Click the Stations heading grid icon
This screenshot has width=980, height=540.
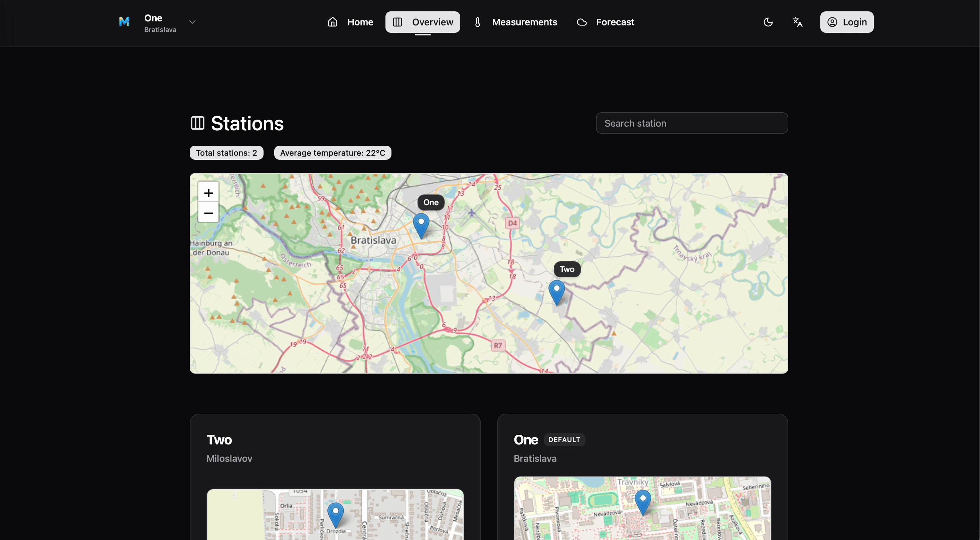(197, 123)
